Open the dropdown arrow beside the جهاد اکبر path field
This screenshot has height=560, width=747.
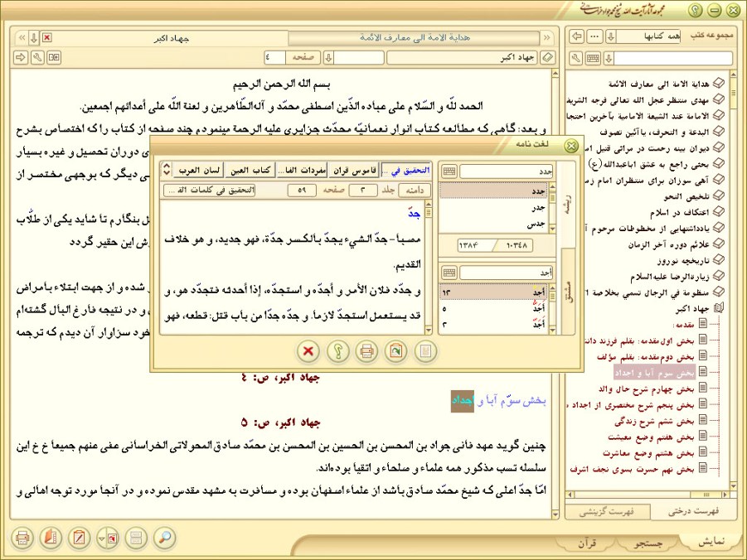[328, 58]
